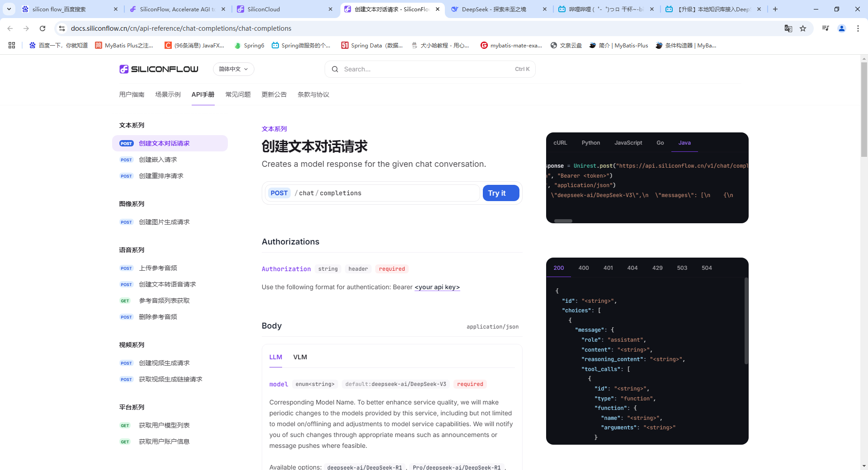Viewport: 868px width, 470px height.
Task: Click the Try it button
Action: [501, 193]
